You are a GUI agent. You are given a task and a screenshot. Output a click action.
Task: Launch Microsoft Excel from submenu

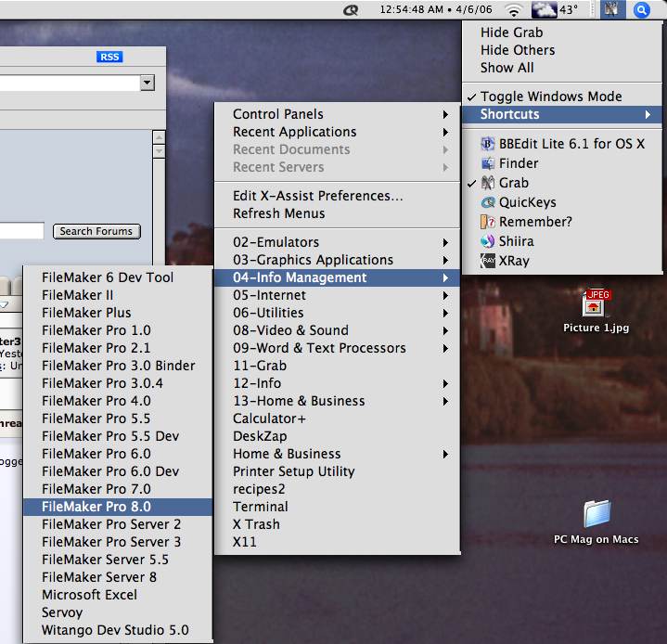pyautogui.click(x=118, y=595)
